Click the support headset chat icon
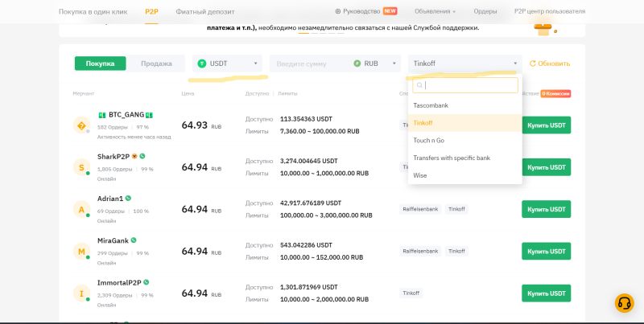The height and width of the screenshot is (324, 644). point(624,302)
